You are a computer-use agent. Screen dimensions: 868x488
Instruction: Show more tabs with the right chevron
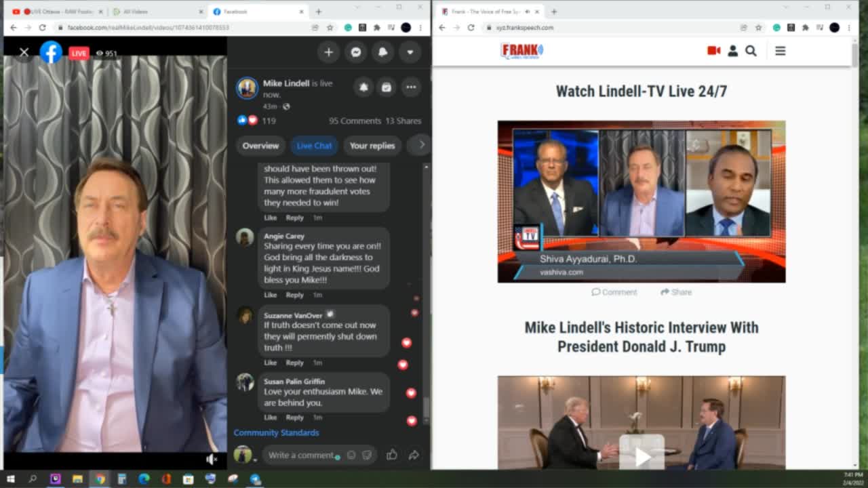[421, 145]
